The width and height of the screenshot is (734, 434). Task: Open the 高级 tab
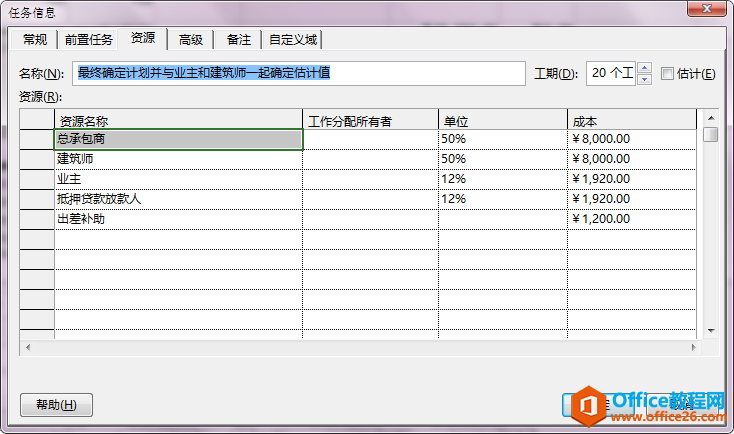191,40
